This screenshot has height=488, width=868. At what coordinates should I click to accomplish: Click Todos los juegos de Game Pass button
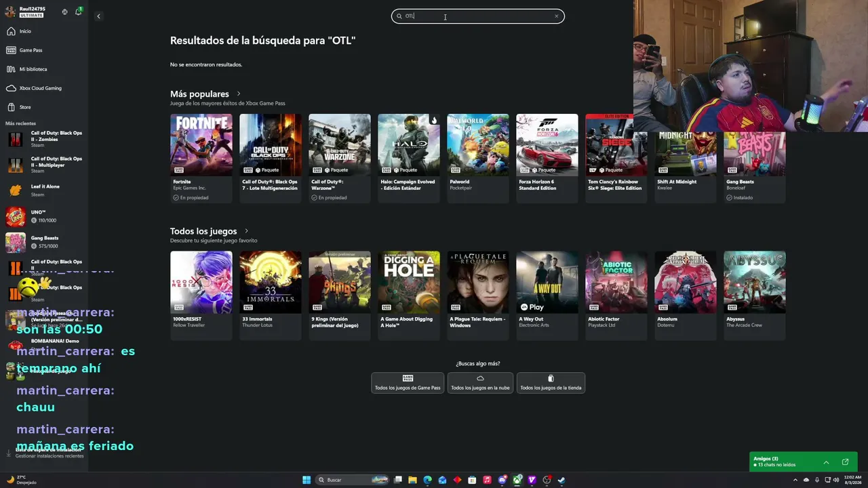tap(408, 382)
